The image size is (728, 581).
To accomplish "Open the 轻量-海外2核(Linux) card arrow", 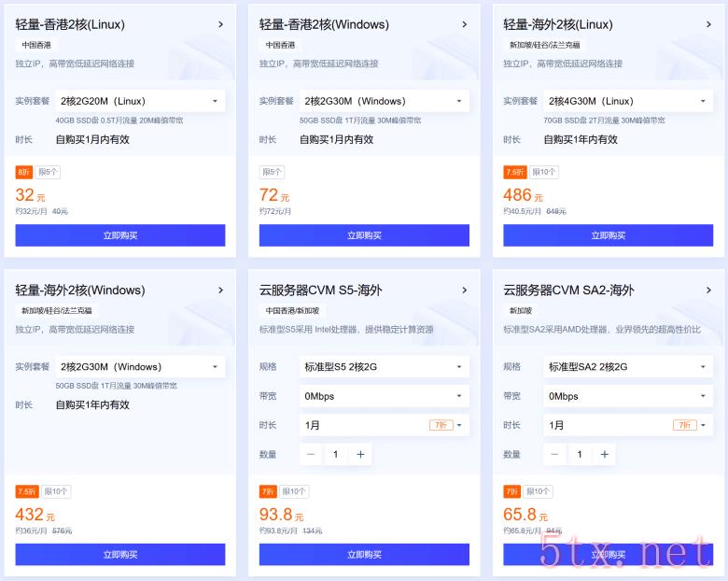I will pyautogui.click(x=708, y=24).
